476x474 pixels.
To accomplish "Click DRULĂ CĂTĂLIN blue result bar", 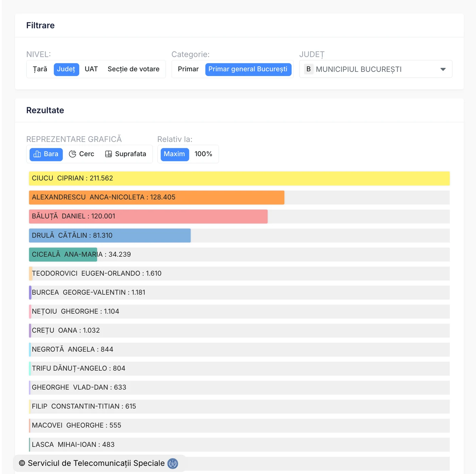I will (109, 235).
